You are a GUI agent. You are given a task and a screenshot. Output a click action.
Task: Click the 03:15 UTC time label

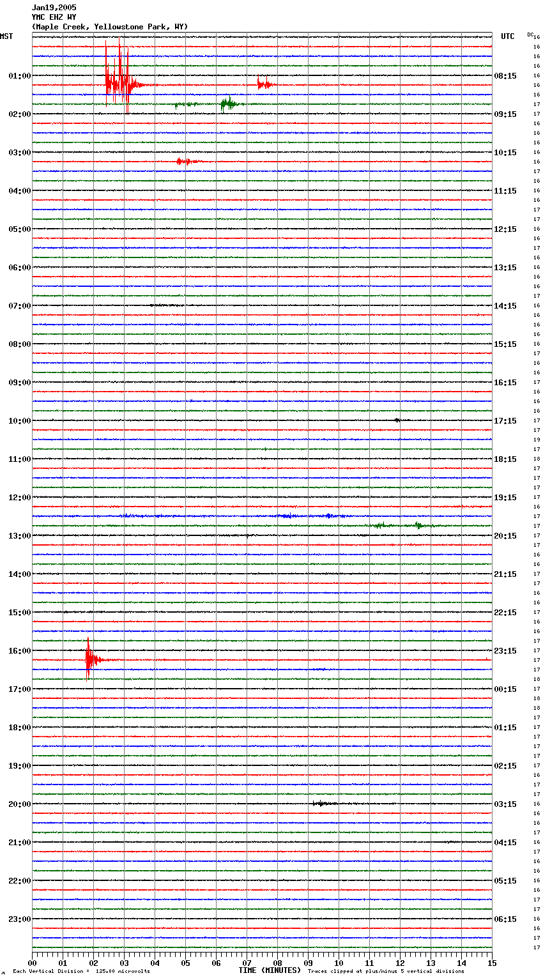pos(505,804)
